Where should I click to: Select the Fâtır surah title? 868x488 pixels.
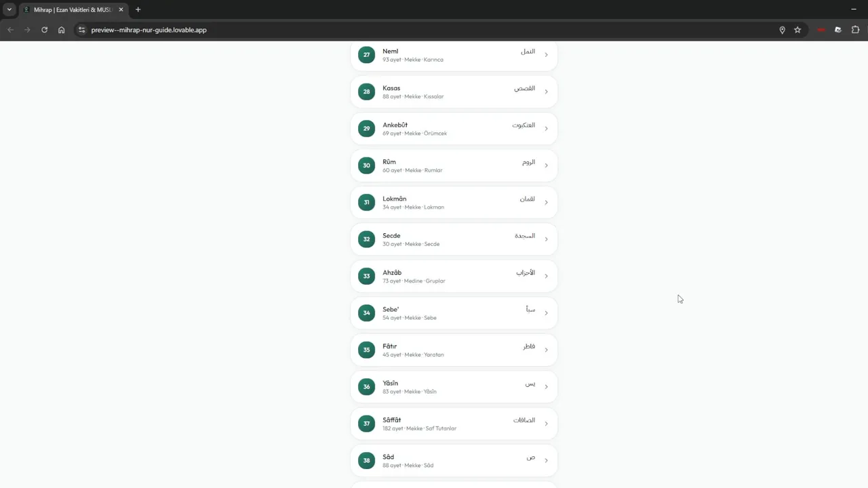point(390,346)
